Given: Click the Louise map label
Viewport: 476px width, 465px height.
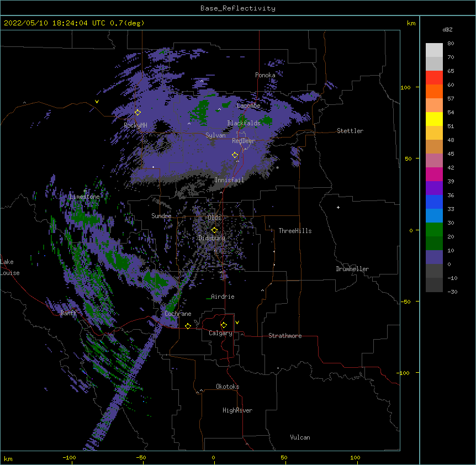Looking at the screenshot, I should click(10, 273).
